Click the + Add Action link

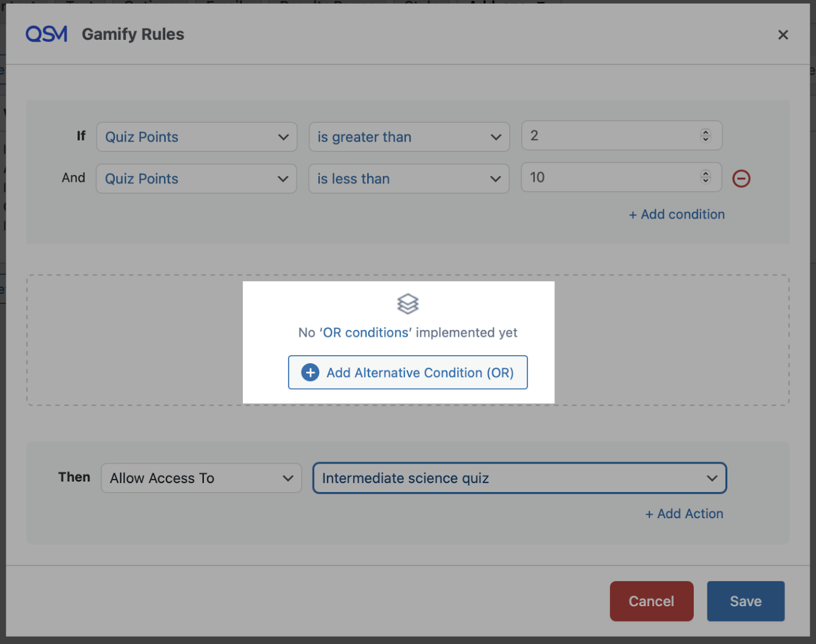tap(684, 513)
